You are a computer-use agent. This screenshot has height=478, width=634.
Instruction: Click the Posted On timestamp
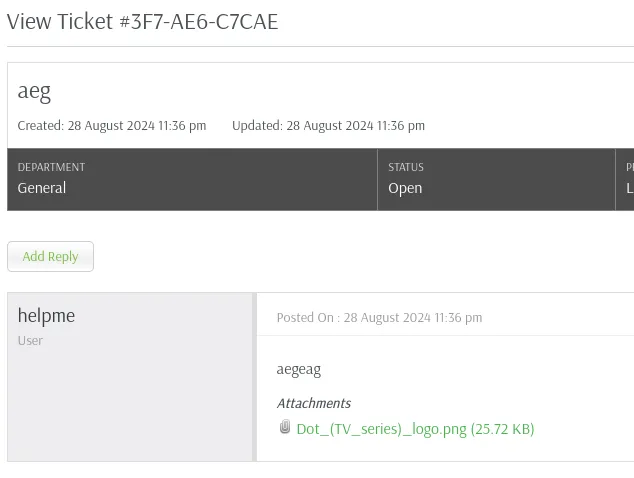(x=379, y=317)
